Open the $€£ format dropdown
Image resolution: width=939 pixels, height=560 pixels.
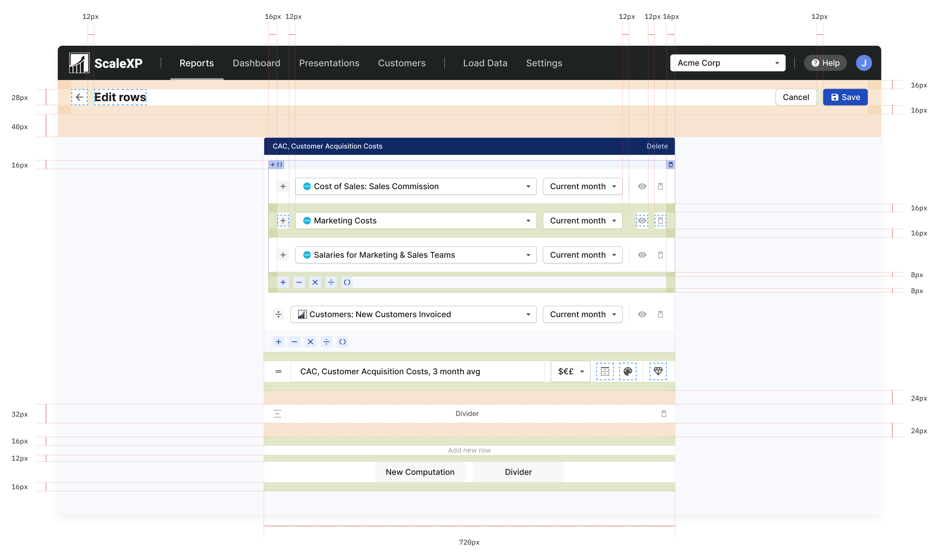tap(570, 371)
